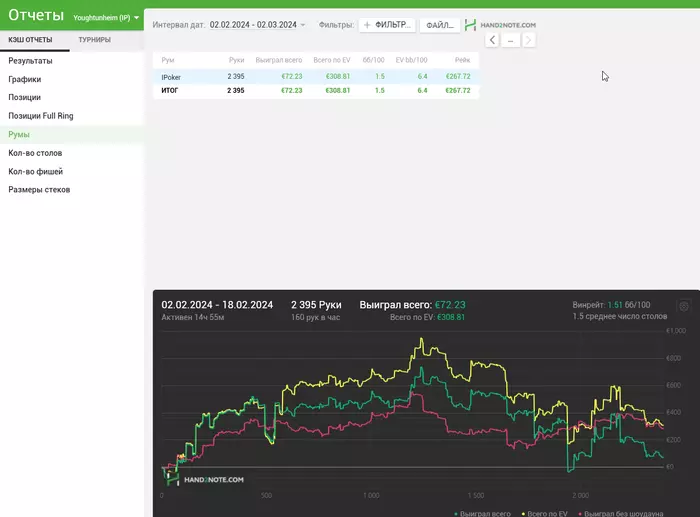Sort by Рум column header
700x517 pixels.
coord(168,60)
